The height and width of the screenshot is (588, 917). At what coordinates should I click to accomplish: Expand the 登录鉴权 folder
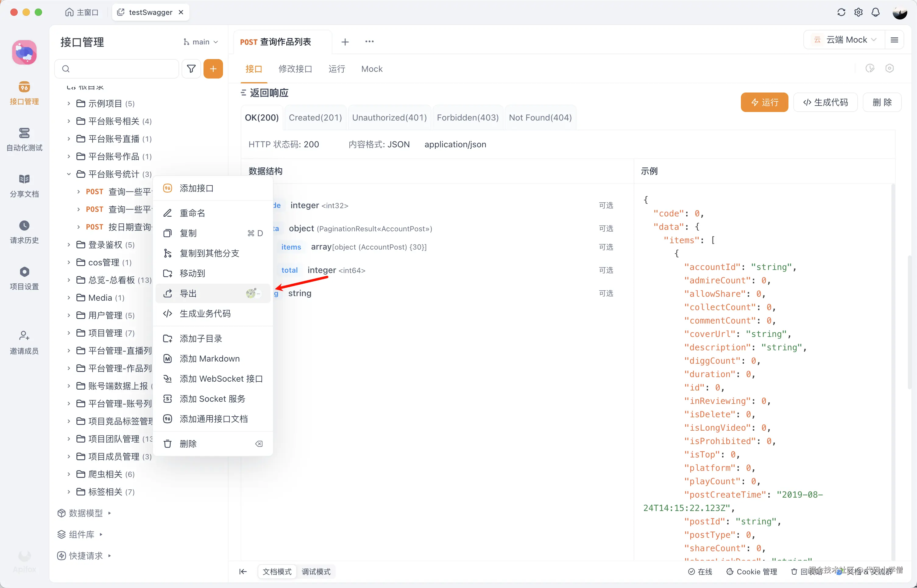(69, 245)
